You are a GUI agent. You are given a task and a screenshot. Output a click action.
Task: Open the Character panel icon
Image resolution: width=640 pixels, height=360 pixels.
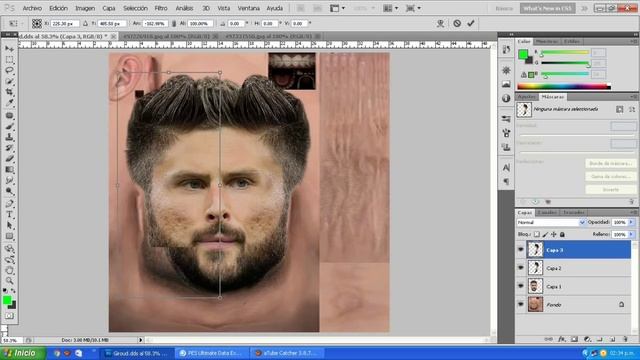click(x=506, y=167)
